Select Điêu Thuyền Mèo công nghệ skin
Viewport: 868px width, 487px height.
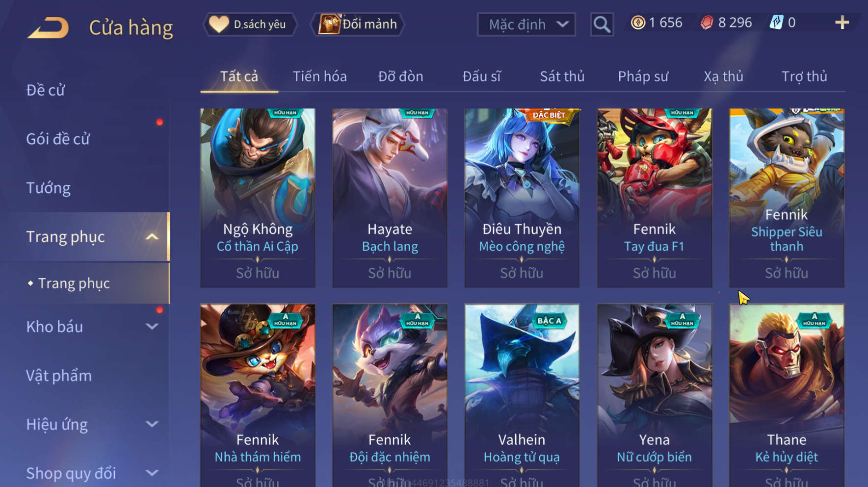pyautogui.click(x=522, y=198)
